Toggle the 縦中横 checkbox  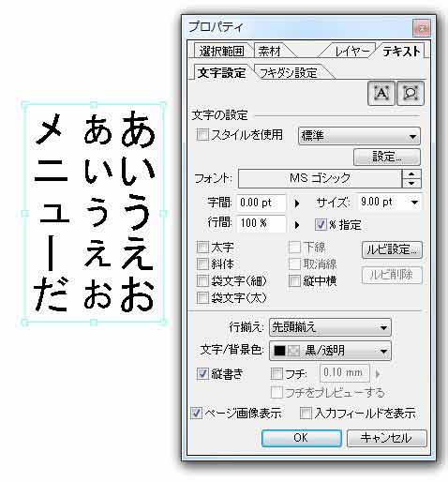click(x=294, y=281)
